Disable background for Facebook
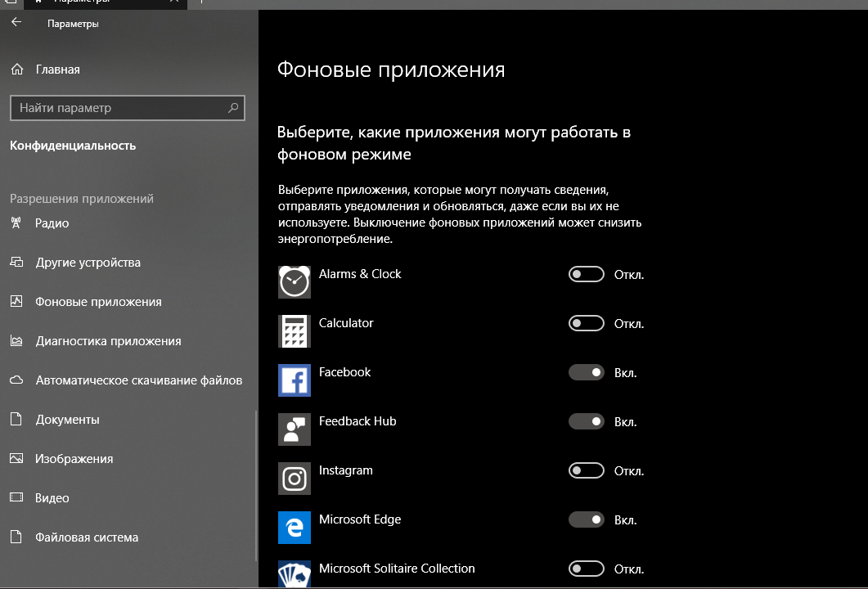Screen dimensions: 868x589 click(587, 372)
